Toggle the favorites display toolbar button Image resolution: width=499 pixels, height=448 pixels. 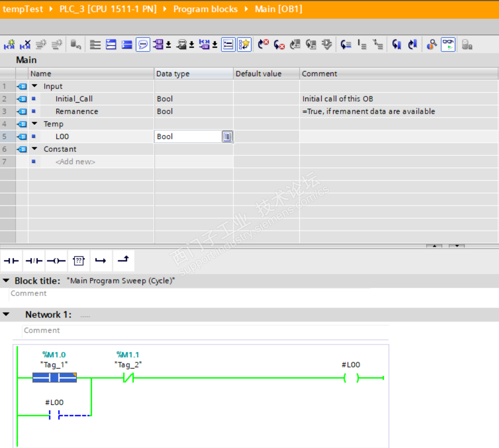click(x=244, y=45)
